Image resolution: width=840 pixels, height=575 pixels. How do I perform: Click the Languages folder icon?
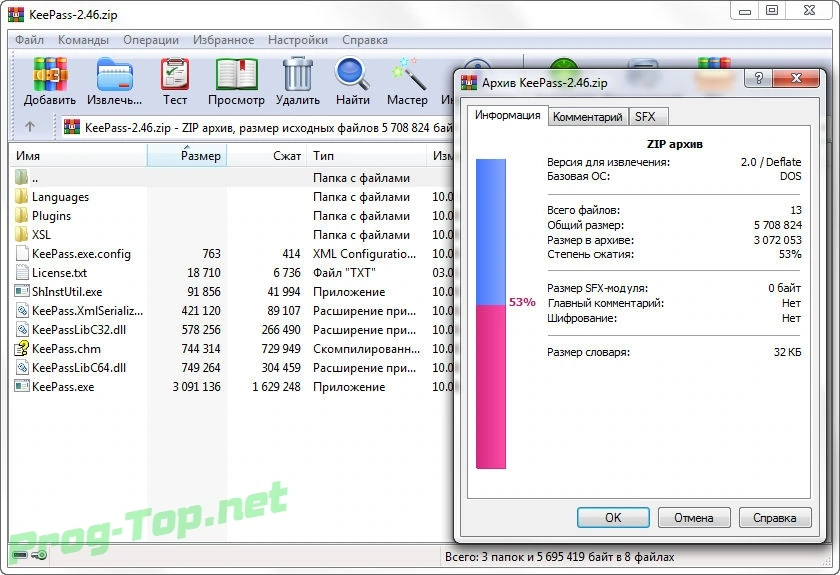(21, 197)
